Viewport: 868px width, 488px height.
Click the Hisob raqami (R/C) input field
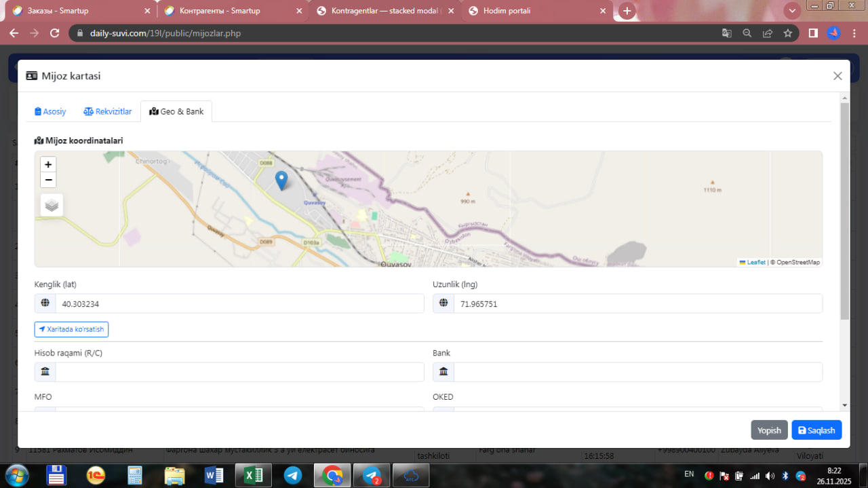[239, 372]
